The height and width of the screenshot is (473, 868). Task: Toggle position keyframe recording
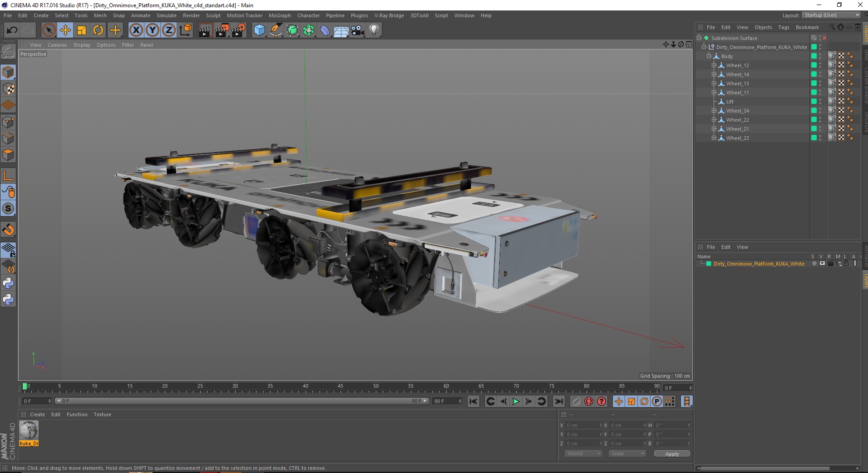pos(619,401)
